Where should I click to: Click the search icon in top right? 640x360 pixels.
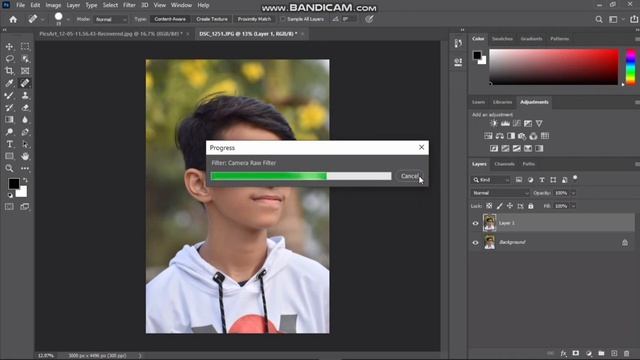599,19
